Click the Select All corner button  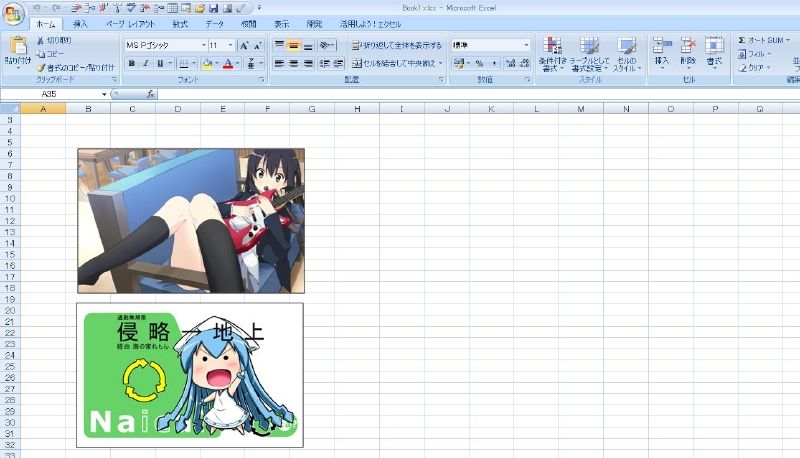(10, 109)
